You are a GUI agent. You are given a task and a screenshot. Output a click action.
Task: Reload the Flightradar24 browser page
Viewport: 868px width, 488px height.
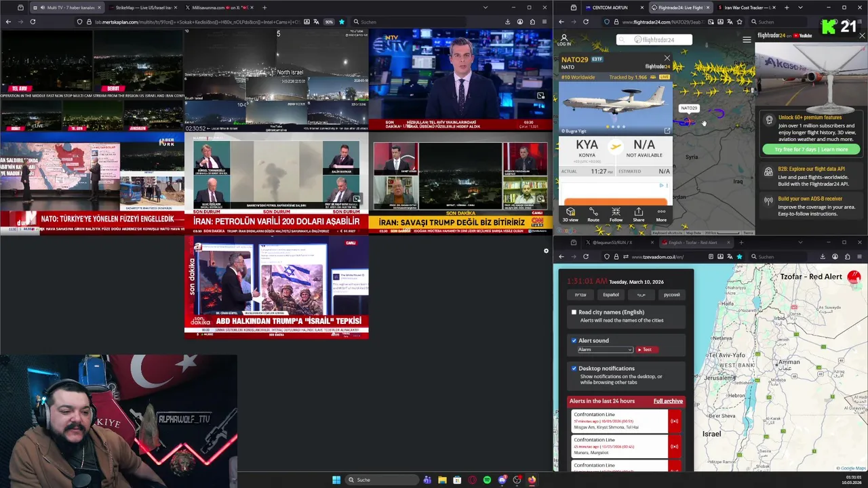pyautogui.click(x=586, y=22)
